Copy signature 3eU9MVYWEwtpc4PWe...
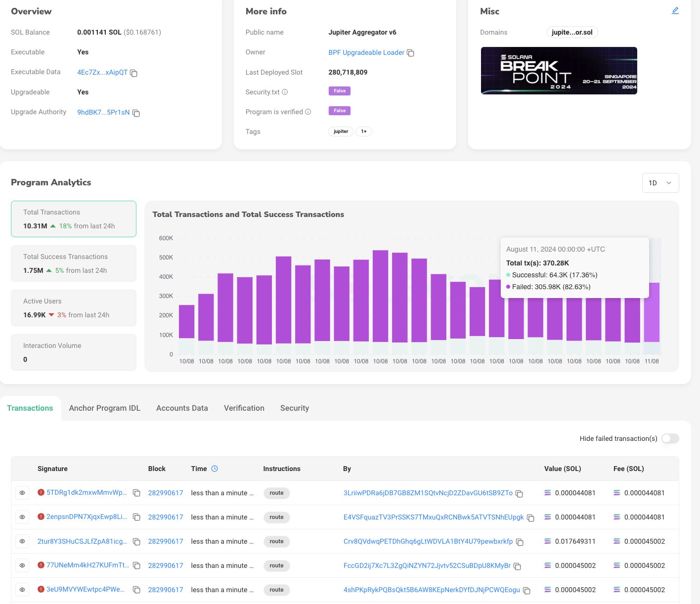The width and height of the screenshot is (700, 604). [x=137, y=590]
